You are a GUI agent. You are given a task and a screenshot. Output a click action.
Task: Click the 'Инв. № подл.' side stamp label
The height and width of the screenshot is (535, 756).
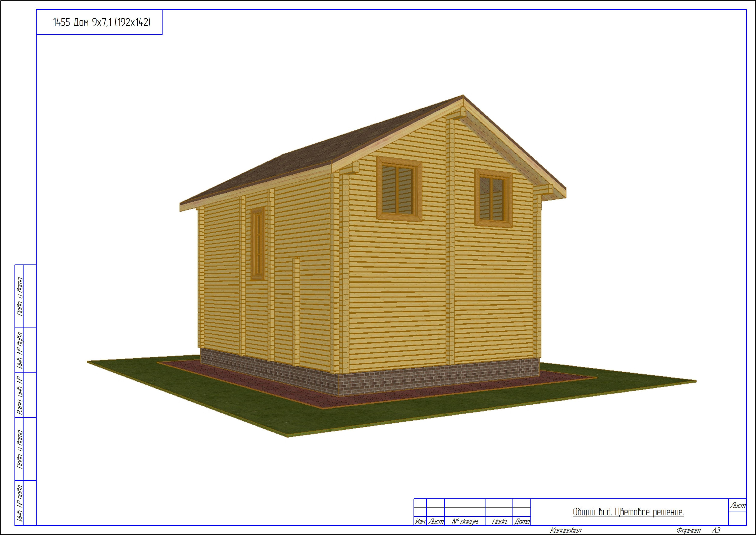(x=20, y=503)
